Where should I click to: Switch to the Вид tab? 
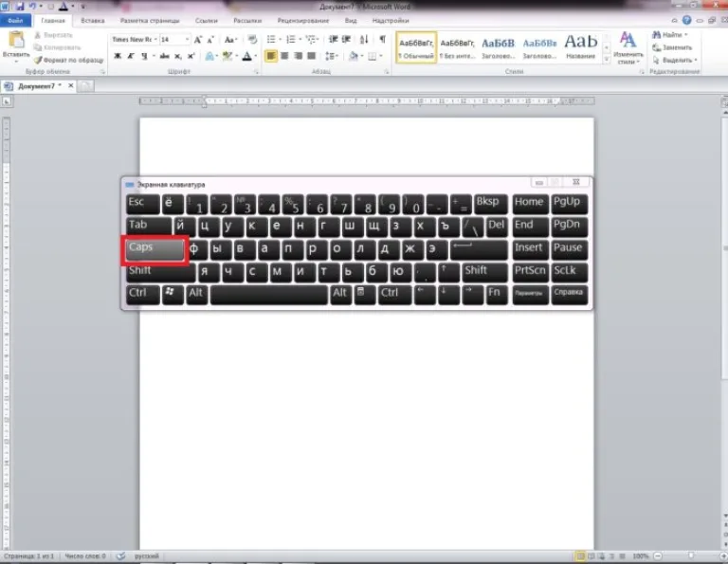pyautogui.click(x=351, y=21)
